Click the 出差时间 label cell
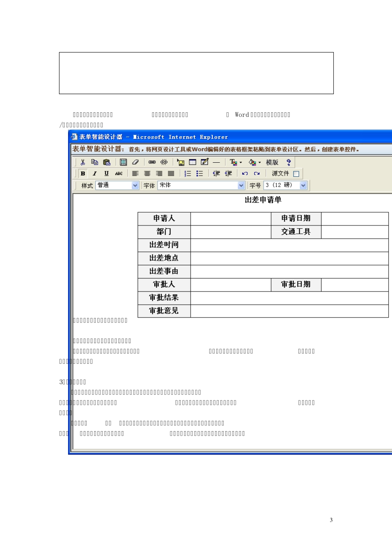The height and width of the screenshot is (555, 392). (164, 245)
